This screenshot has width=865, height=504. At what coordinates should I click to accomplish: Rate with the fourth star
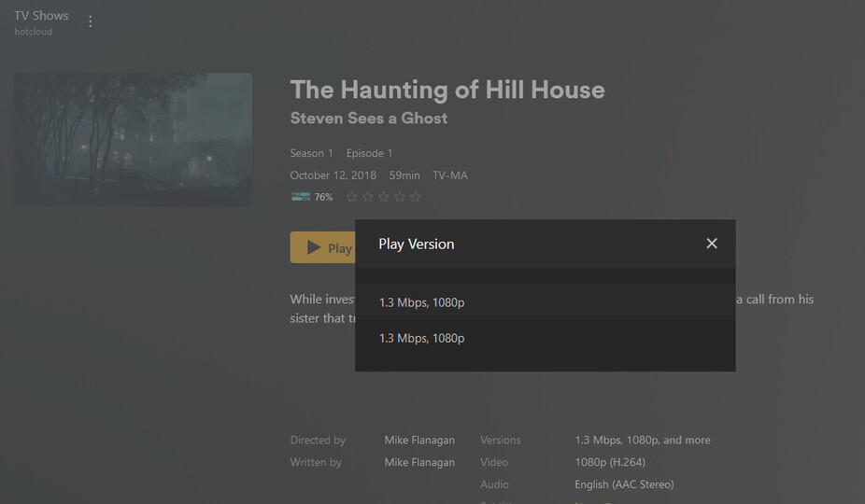click(x=400, y=196)
